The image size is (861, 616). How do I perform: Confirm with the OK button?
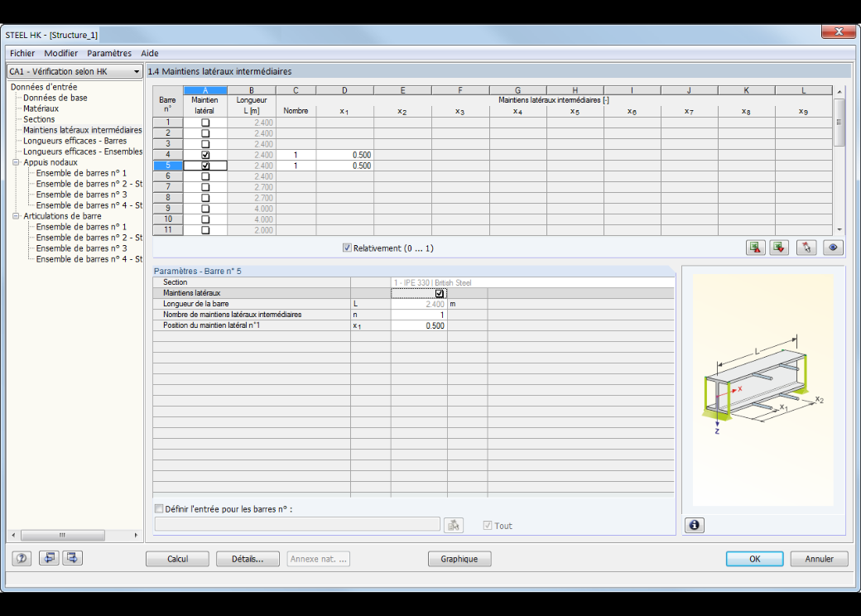tap(755, 559)
